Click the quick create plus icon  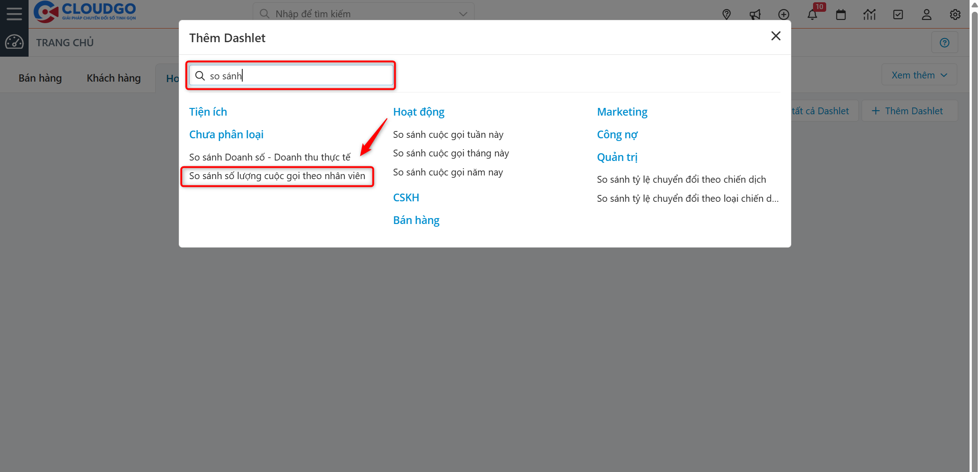[784, 14]
